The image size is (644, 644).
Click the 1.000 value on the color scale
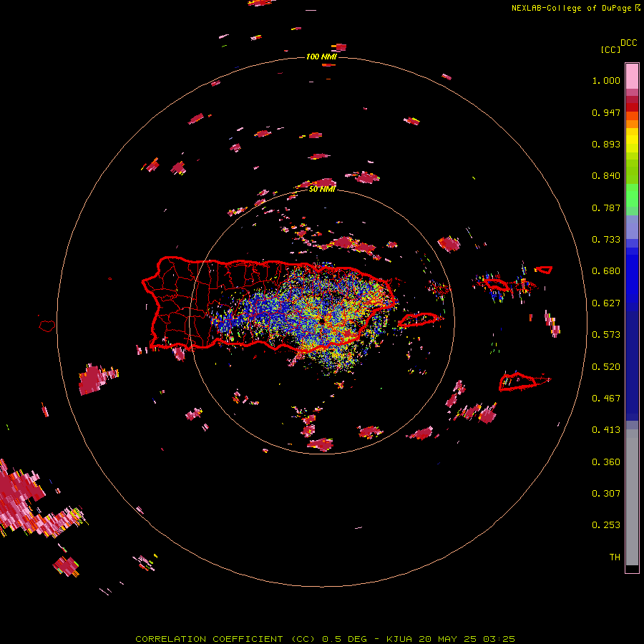[x=606, y=80]
